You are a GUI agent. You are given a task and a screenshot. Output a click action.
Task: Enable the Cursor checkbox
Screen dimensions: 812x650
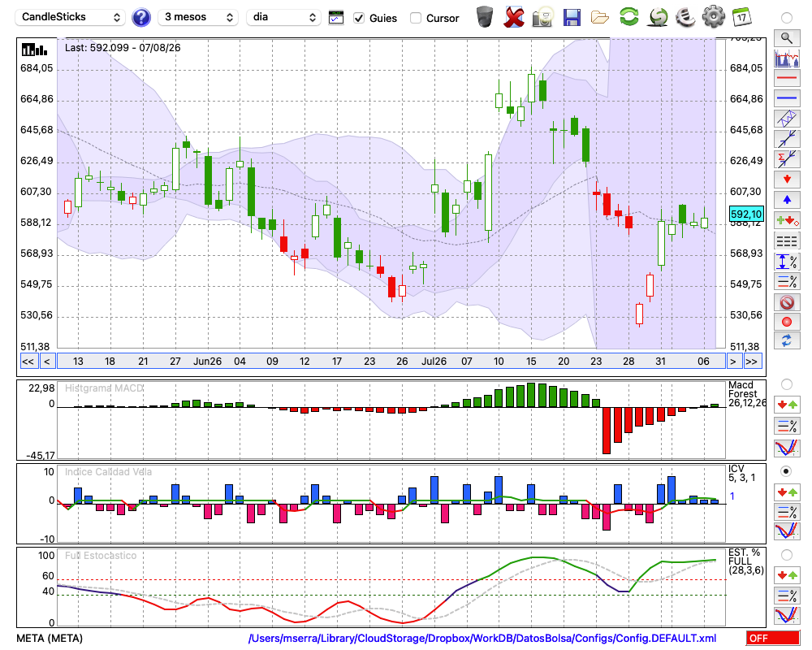pos(415,18)
